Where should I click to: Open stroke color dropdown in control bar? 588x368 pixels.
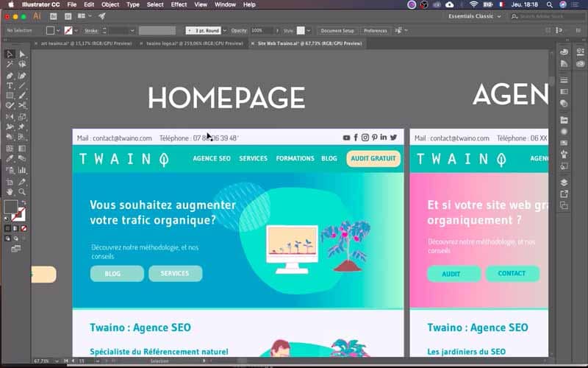tap(76, 30)
